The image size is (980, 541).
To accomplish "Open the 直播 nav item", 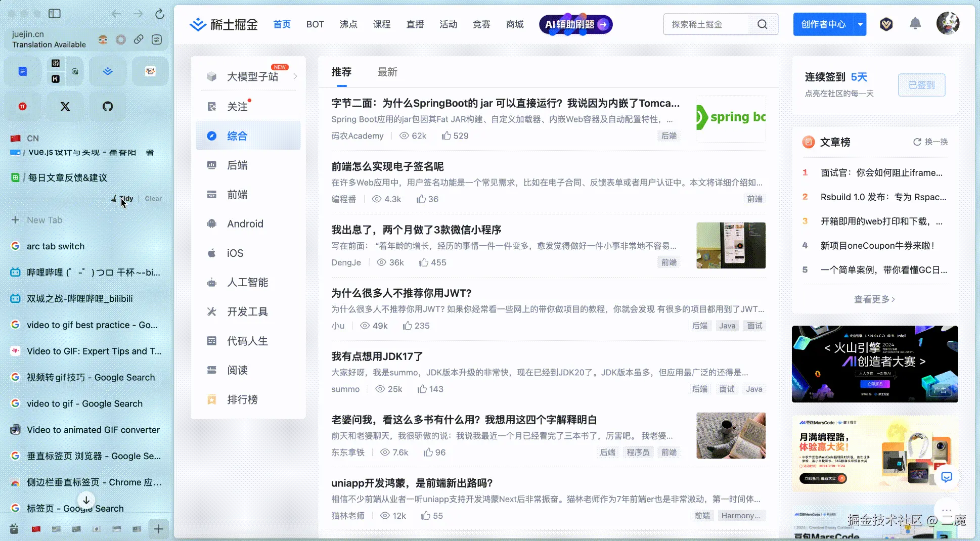I will (x=415, y=24).
